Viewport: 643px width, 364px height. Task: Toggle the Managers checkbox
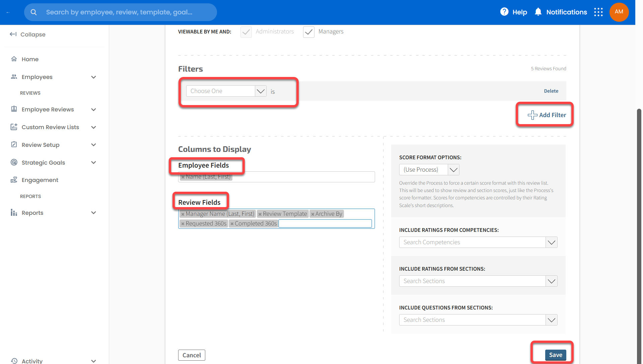(308, 32)
